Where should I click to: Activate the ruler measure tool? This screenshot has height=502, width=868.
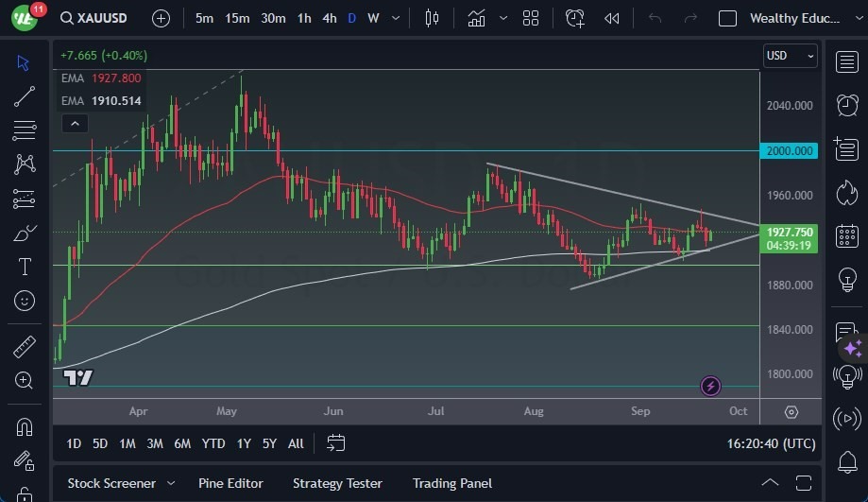[x=25, y=347]
